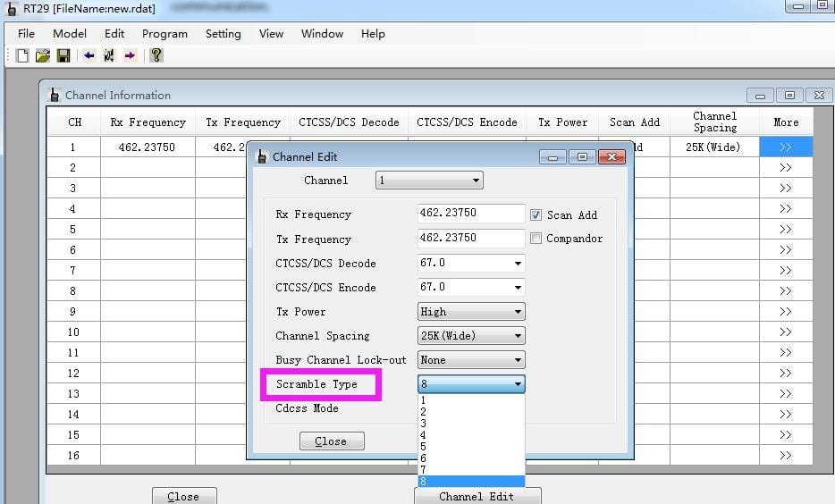Click the New file toolbar icon
This screenshot has width=835, height=504.
pyautogui.click(x=23, y=55)
